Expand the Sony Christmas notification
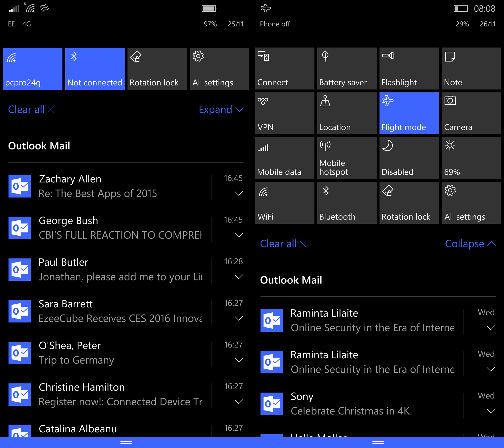504x448 pixels. click(490, 411)
